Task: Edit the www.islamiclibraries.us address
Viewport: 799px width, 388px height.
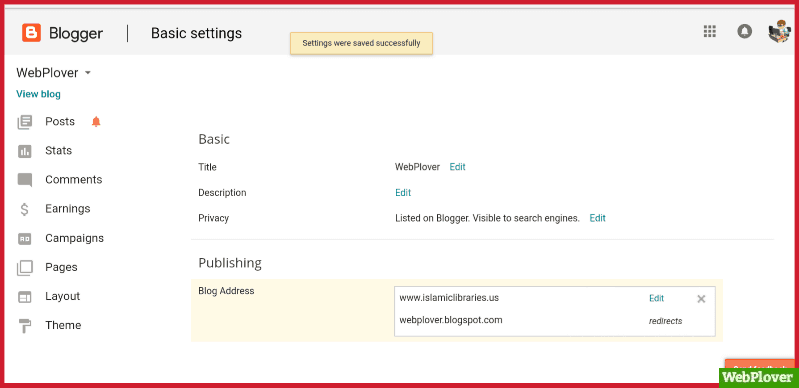Action: coord(656,298)
